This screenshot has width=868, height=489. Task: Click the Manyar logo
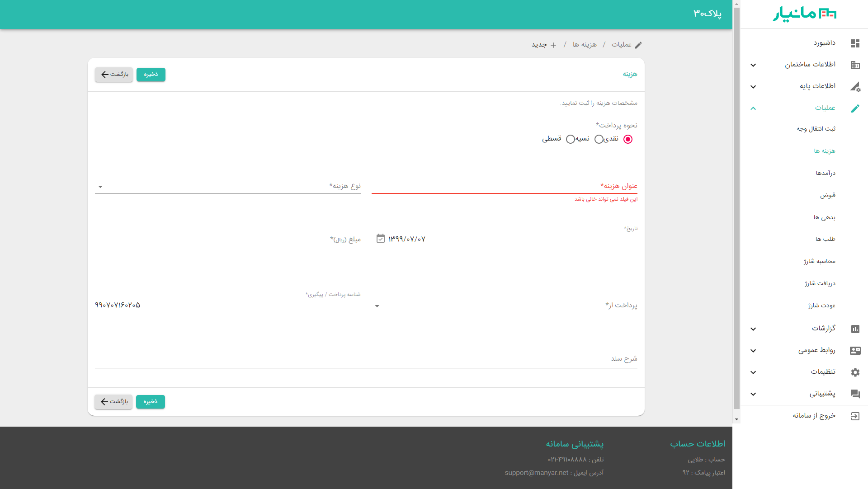click(x=805, y=14)
